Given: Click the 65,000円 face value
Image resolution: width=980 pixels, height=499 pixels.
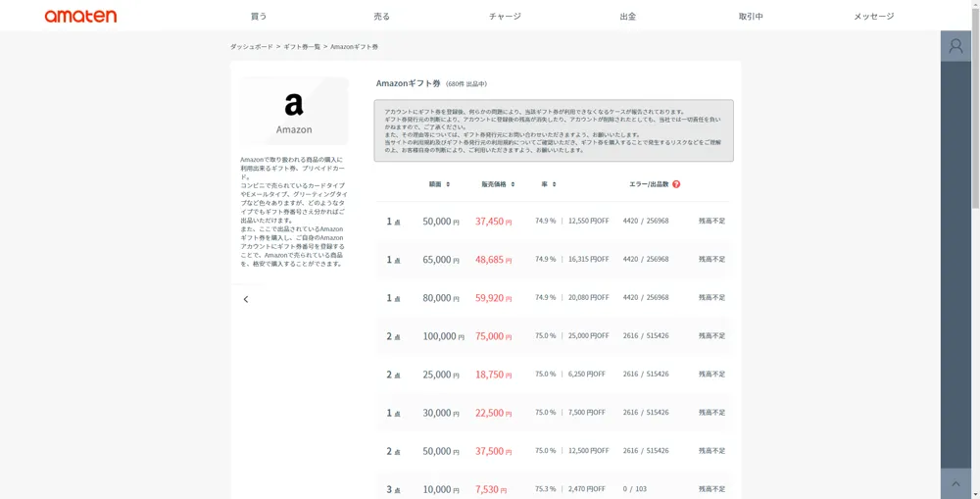Looking at the screenshot, I should 441,260.
